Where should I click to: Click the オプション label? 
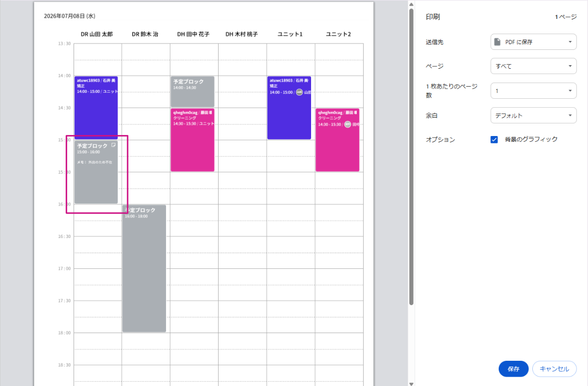click(x=440, y=139)
